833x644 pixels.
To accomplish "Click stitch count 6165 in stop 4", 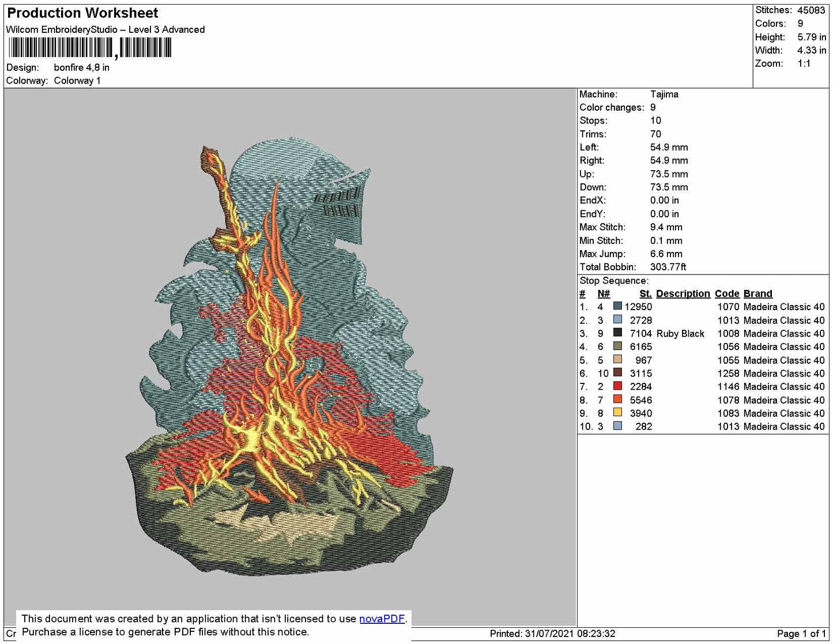I will [641, 347].
